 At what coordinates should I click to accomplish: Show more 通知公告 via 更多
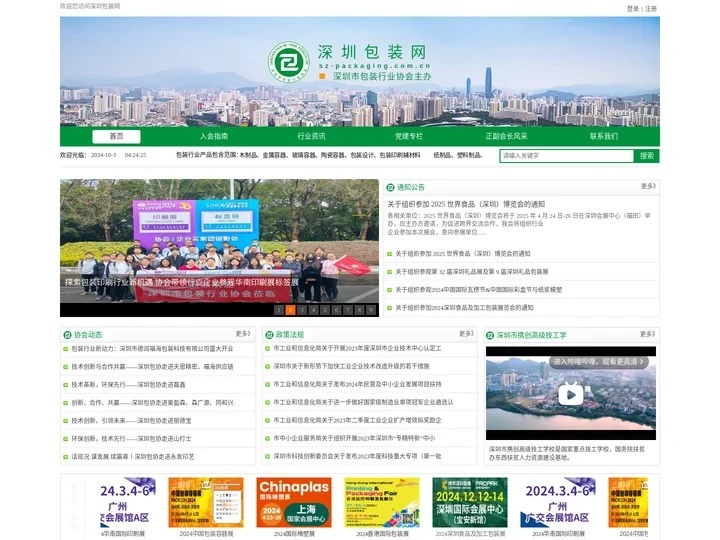648,186
